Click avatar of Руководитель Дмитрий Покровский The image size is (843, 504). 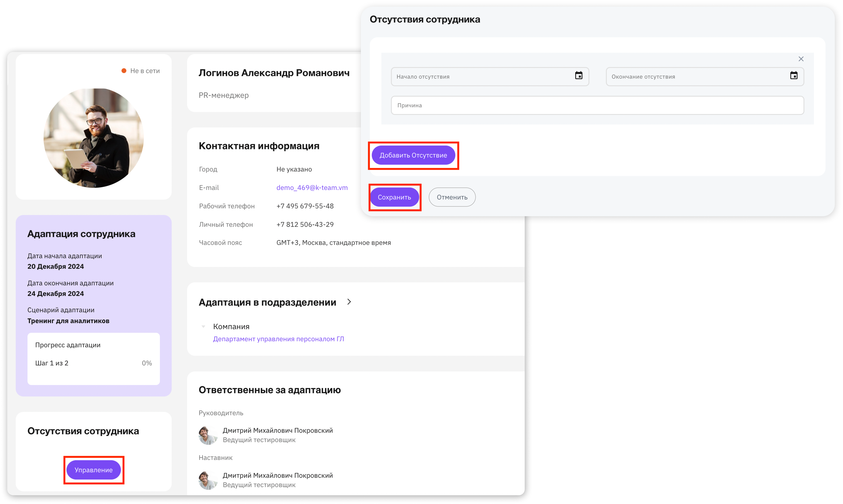208,435
